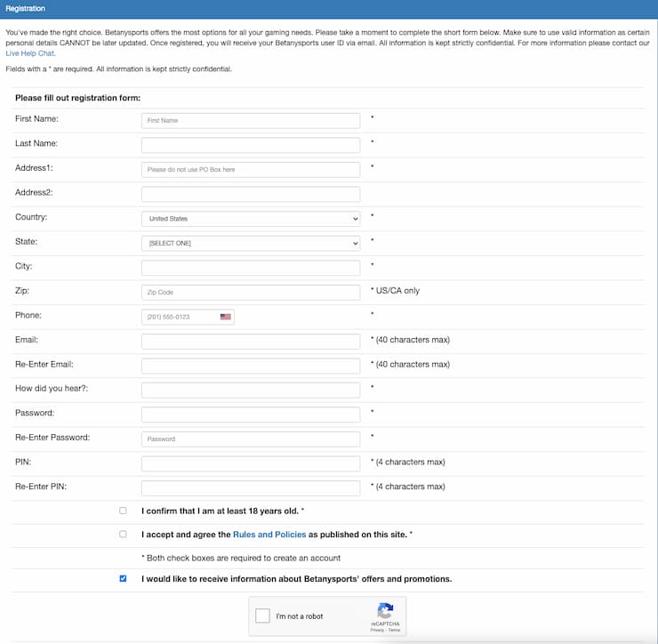The height and width of the screenshot is (644, 658).
Task: Click '(4 characters max)' beside PIN field
Action: pyautogui.click(x=411, y=462)
